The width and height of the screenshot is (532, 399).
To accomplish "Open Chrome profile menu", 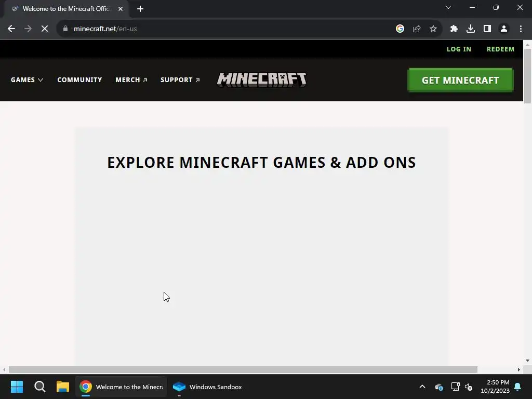I will (x=504, y=29).
